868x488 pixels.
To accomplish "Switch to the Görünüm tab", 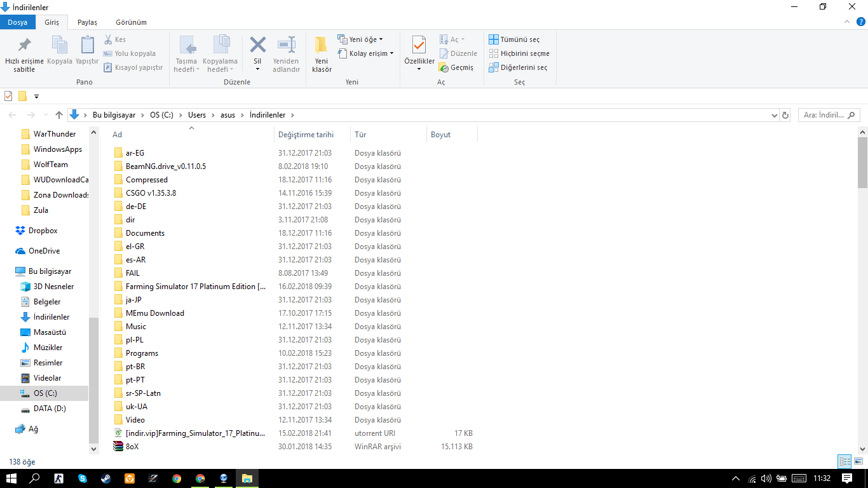I will (132, 22).
